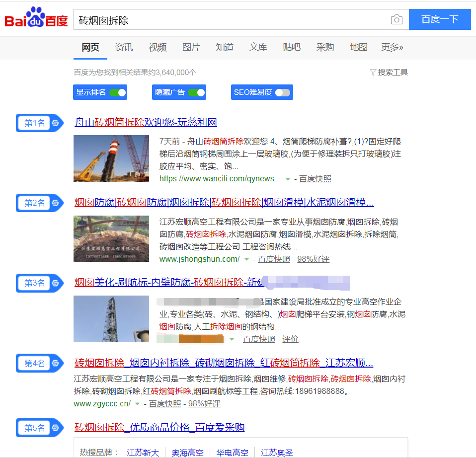Switch to the 资讯 tab
The height and width of the screenshot is (458, 476).
point(124,47)
